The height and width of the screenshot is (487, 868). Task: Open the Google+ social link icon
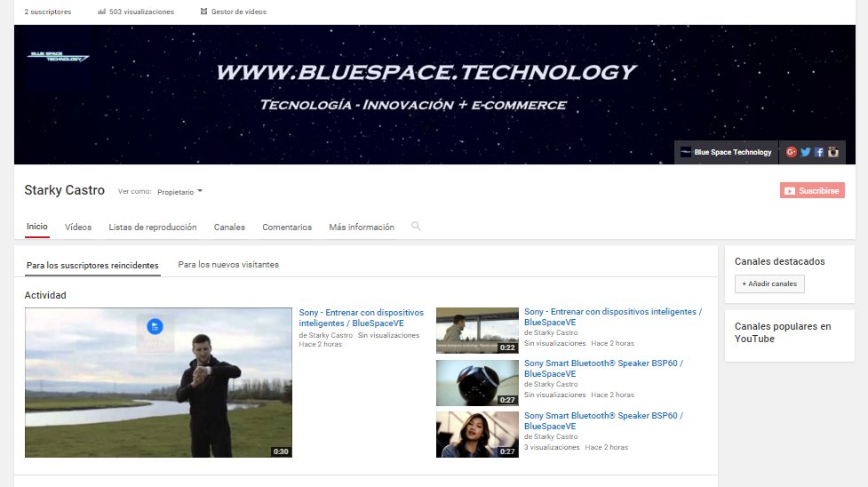coord(791,152)
